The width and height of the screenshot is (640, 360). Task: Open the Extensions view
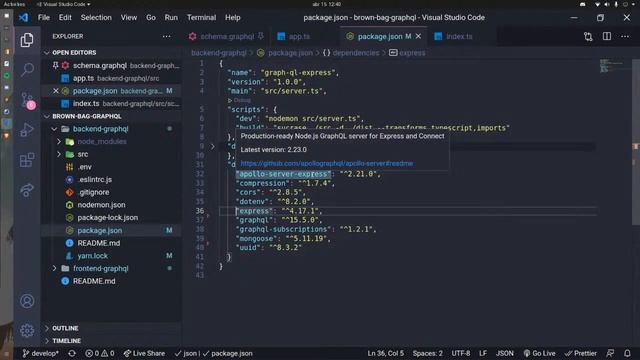click(27, 160)
